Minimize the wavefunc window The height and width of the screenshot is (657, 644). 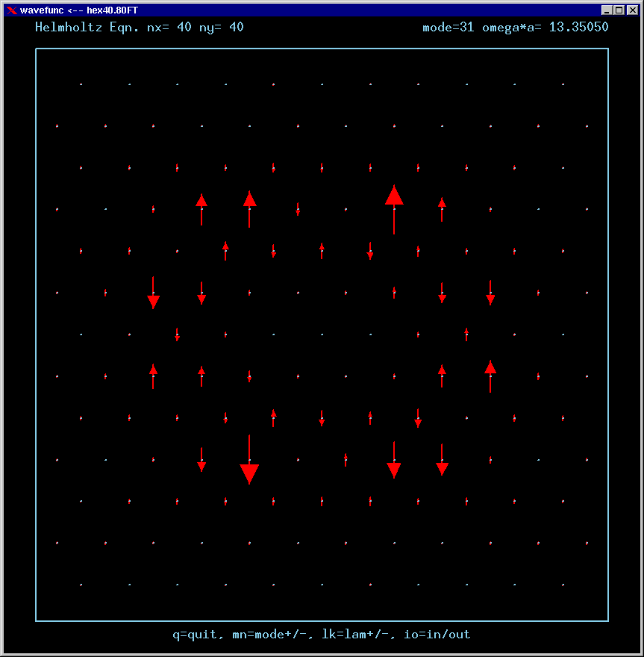(x=607, y=10)
